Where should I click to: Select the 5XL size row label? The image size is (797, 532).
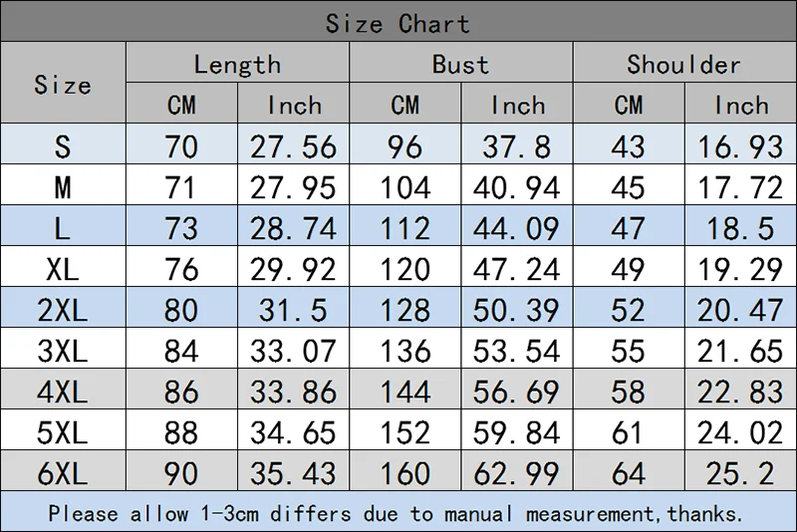(63, 432)
